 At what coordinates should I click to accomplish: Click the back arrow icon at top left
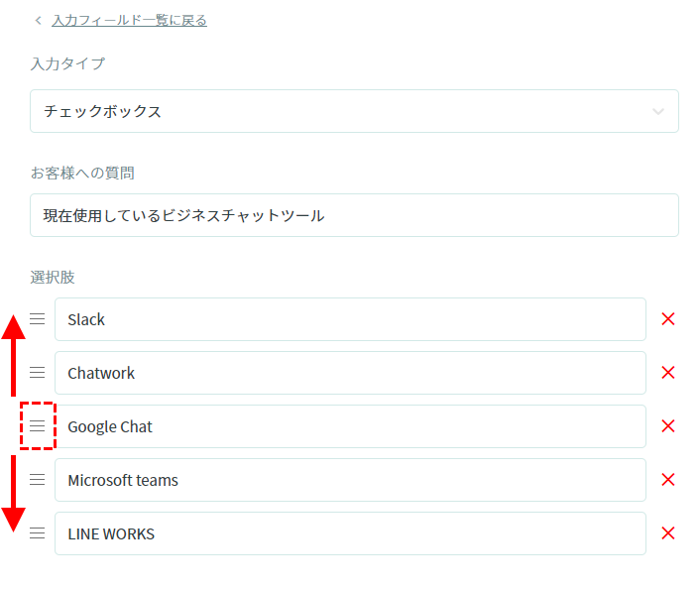(x=38, y=20)
